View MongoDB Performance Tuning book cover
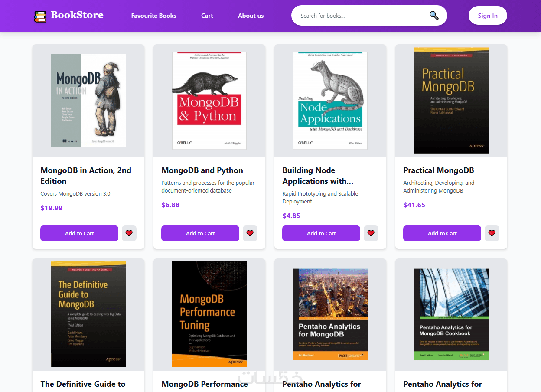Image resolution: width=541 pixels, height=392 pixels. tap(209, 314)
